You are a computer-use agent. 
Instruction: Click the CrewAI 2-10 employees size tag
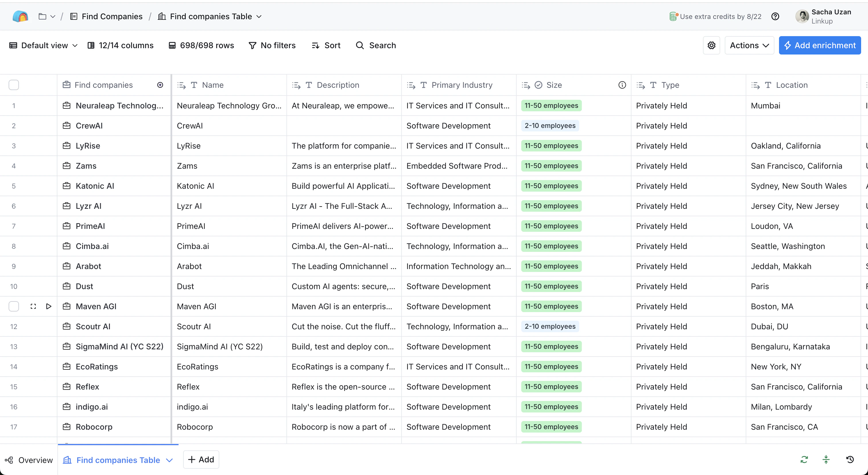pyautogui.click(x=550, y=126)
